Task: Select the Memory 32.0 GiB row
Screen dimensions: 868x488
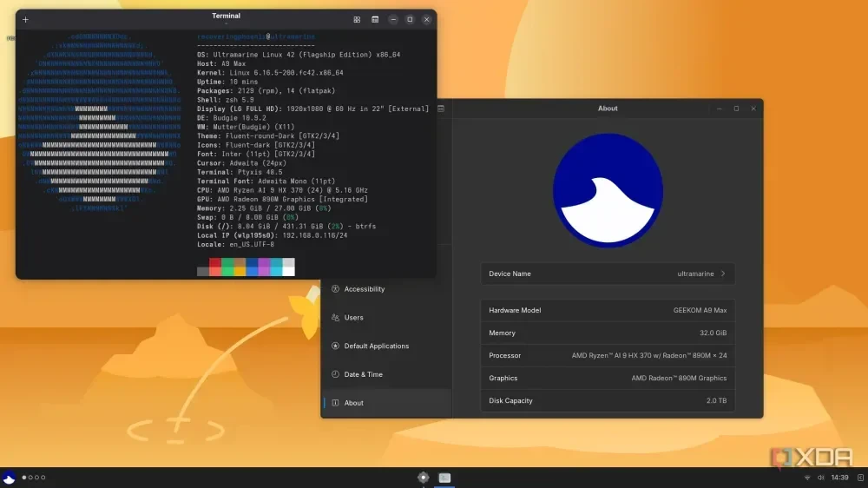Action: (608, 333)
